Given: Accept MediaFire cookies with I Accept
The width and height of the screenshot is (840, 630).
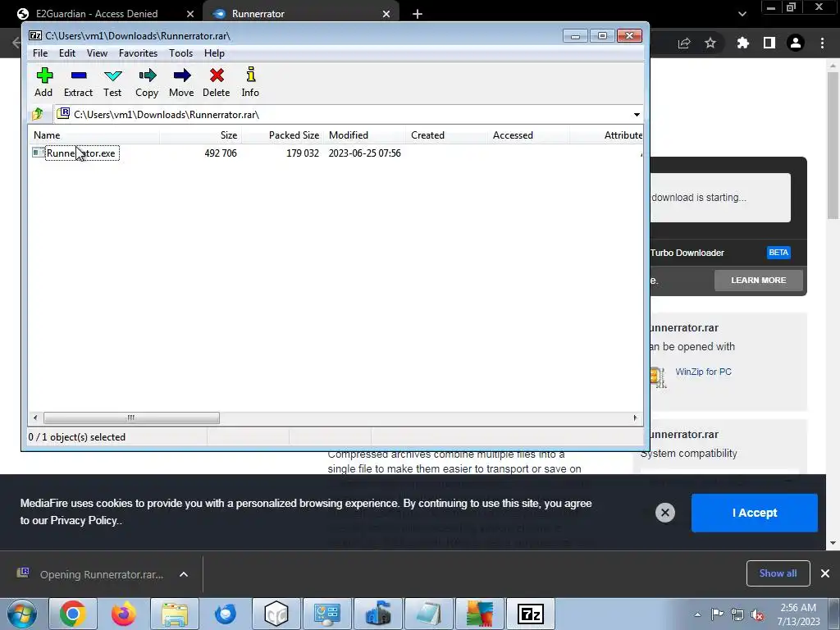Looking at the screenshot, I should pyautogui.click(x=755, y=513).
